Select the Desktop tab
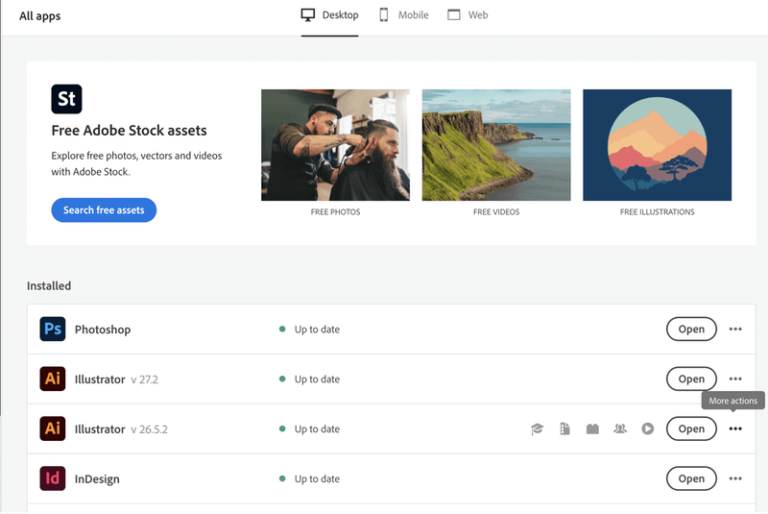The image size is (768, 514). pyautogui.click(x=330, y=15)
